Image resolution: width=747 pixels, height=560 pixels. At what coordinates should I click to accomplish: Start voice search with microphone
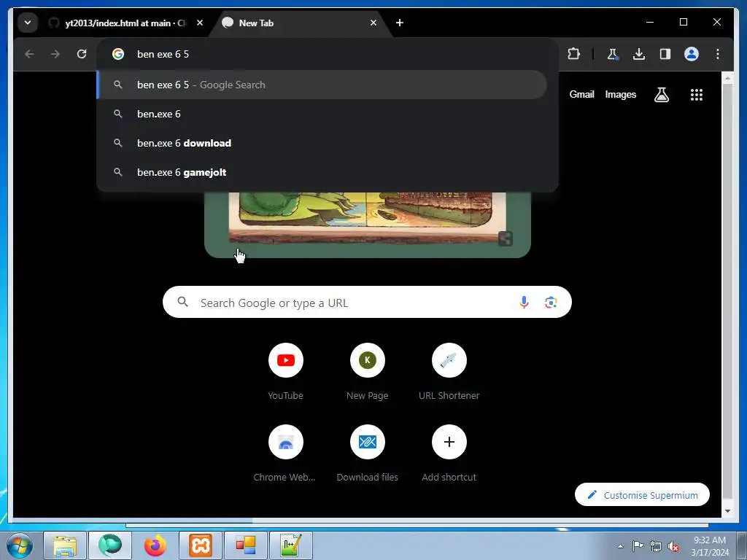[524, 302]
